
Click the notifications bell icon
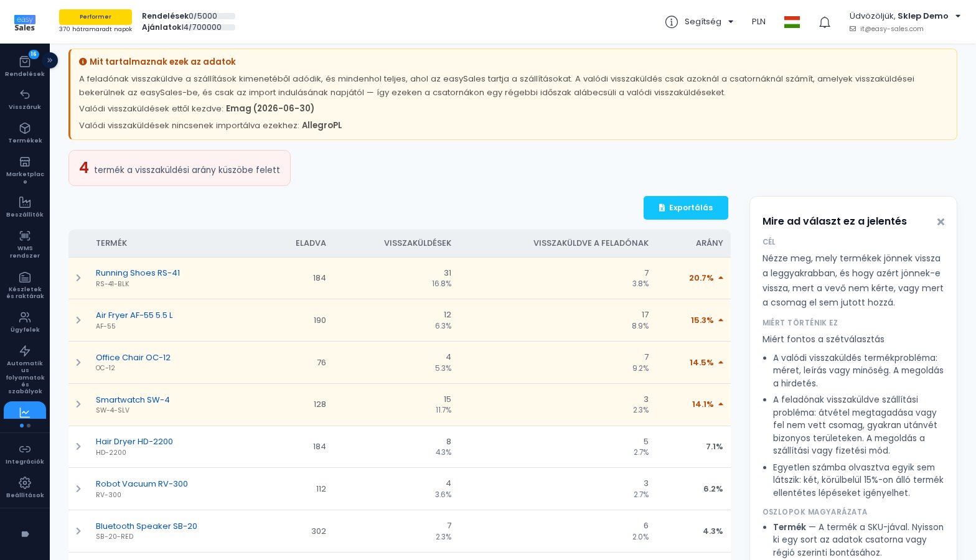[825, 22]
